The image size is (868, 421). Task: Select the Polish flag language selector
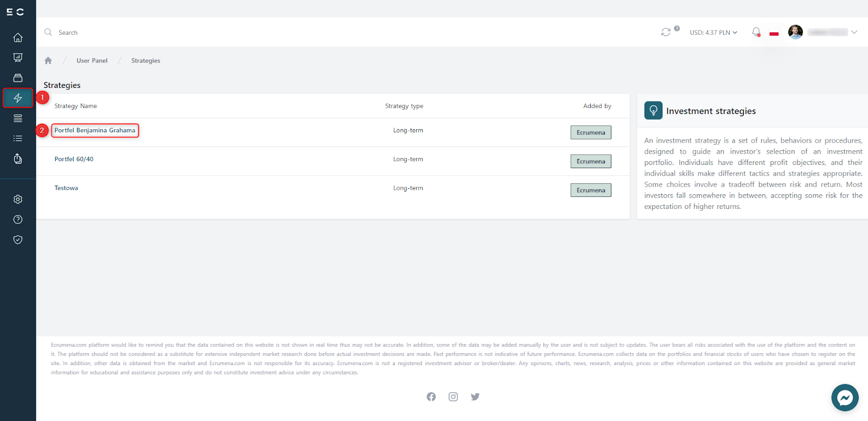(774, 34)
